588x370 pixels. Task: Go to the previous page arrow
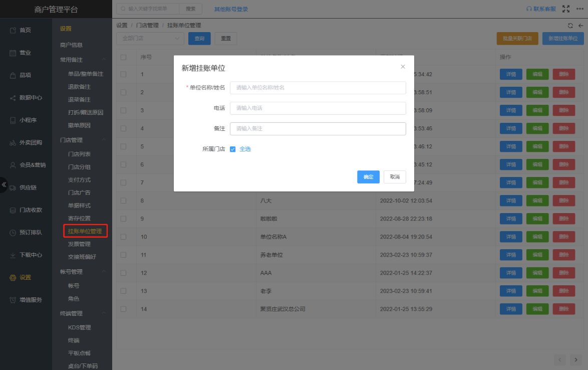coord(559,359)
